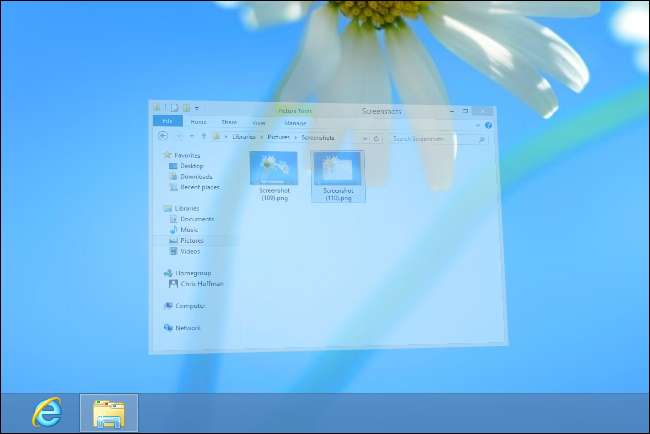Image resolution: width=650 pixels, height=434 pixels.
Task: Collapse the ribbon with the chevron
Action: pyautogui.click(x=478, y=125)
